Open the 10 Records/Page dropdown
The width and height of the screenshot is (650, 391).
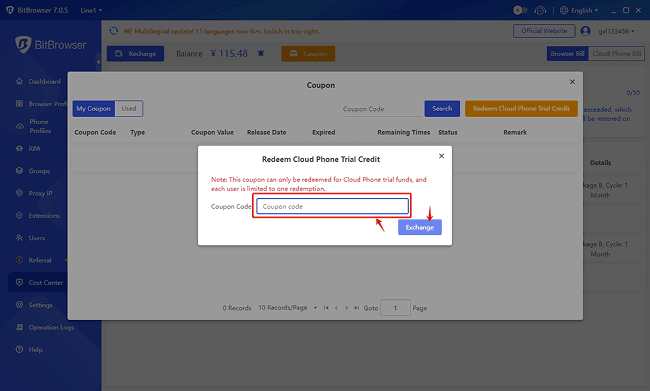[x=288, y=308]
